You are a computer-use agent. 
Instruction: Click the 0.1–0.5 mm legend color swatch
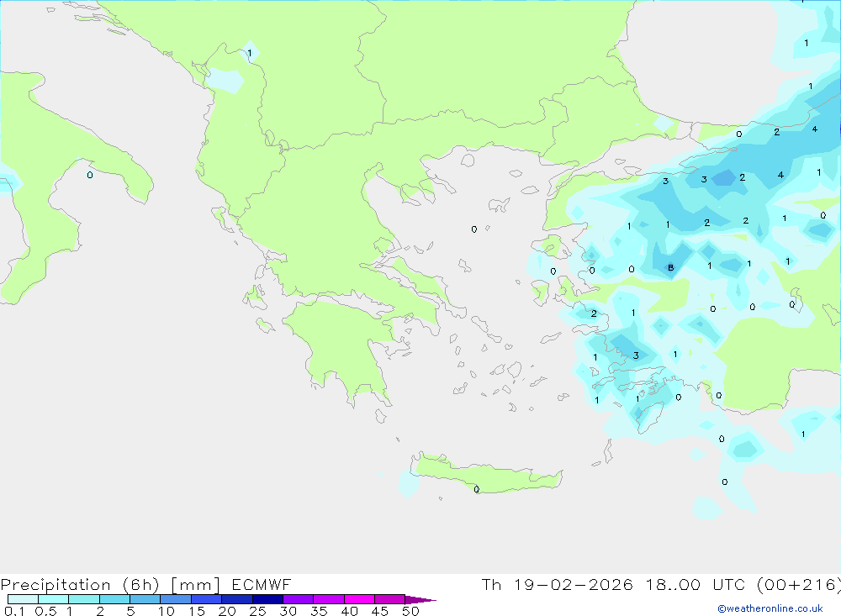click(x=23, y=599)
